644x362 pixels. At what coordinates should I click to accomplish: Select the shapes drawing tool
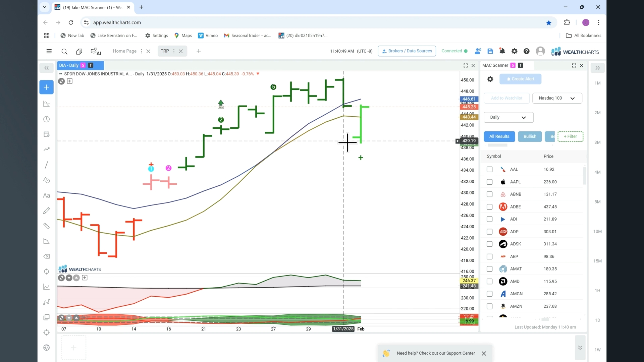tap(47, 180)
